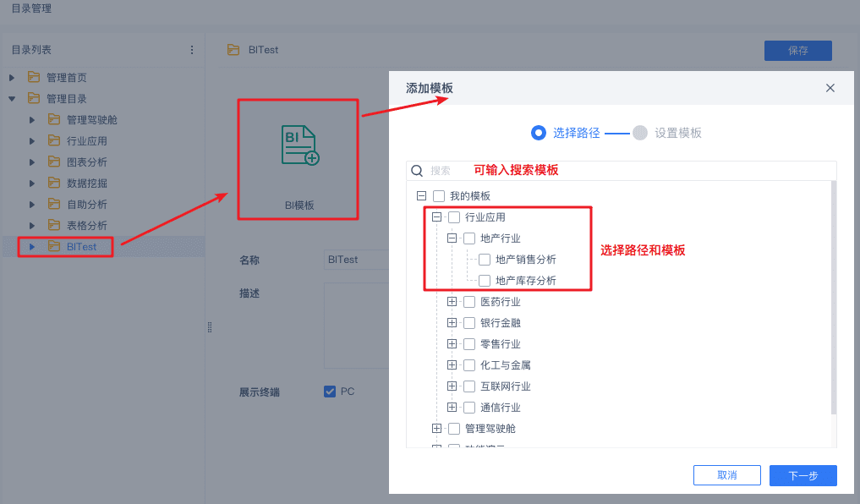Image resolution: width=860 pixels, height=504 pixels.
Task: Expand 图表分析 in directory list
Action: tap(32, 162)
